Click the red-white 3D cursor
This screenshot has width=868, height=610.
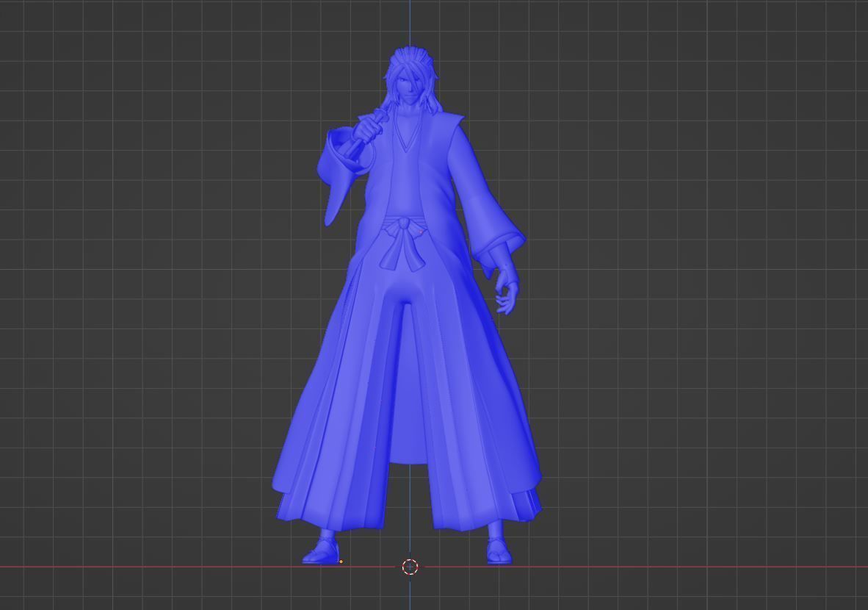(x=410, y=567)
